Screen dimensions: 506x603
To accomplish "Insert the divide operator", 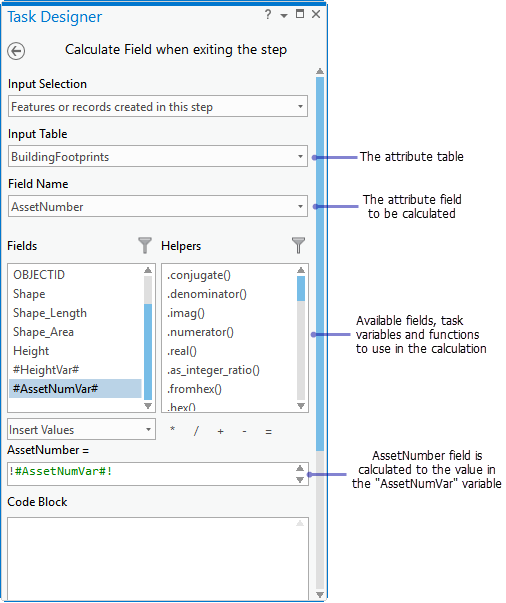I will pos(196,431).
